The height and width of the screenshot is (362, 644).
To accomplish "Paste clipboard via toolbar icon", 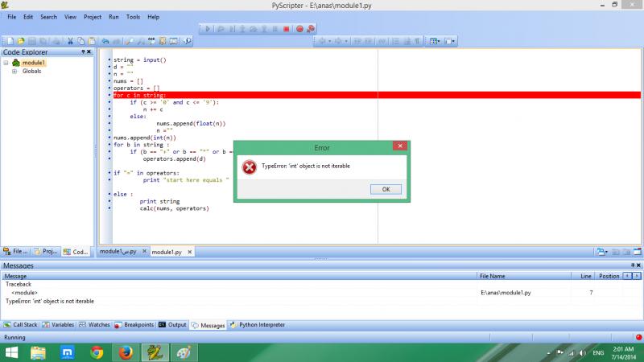I will tap(92, 41).
